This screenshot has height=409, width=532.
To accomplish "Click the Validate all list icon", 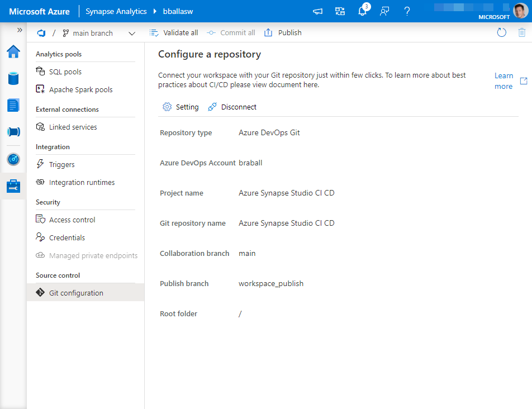I will tap(154, 32).
